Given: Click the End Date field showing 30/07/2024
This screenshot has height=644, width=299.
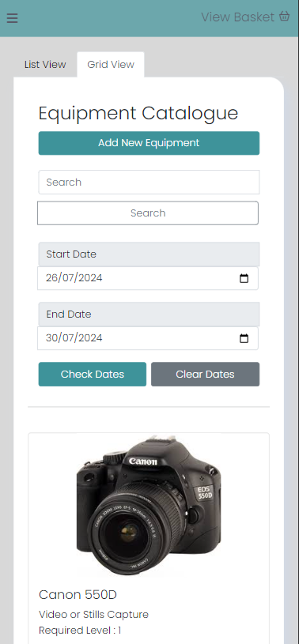Looking at the screenshot, I should coord(148,338).
